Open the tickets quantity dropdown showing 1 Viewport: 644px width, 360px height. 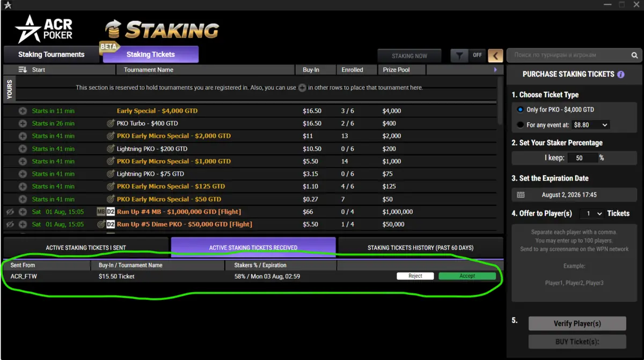pyautogui.click(x=592, y=213)
